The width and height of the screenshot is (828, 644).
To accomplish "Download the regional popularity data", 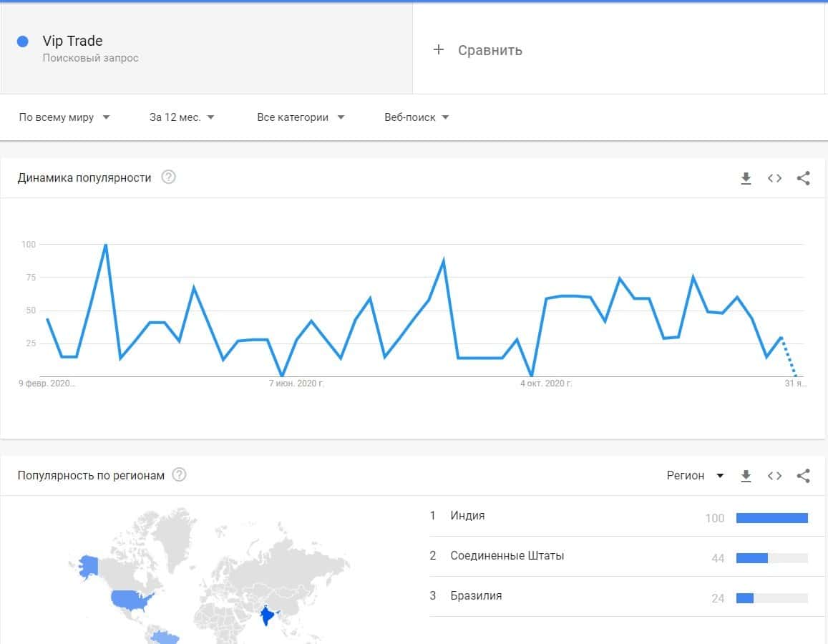I will tap(746, 476).
